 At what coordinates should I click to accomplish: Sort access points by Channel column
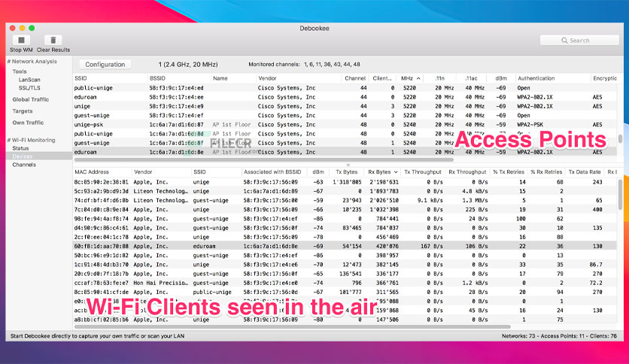pos(355,78)
